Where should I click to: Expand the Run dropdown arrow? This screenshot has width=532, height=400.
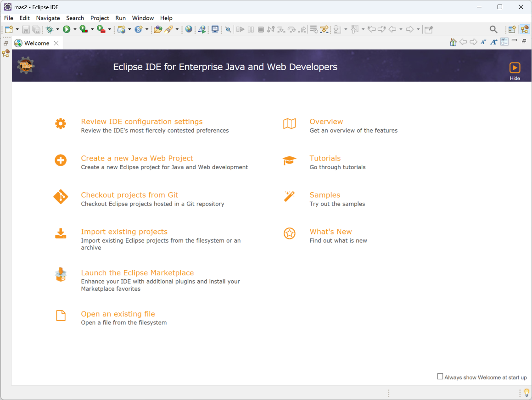[x=75, y=29]
